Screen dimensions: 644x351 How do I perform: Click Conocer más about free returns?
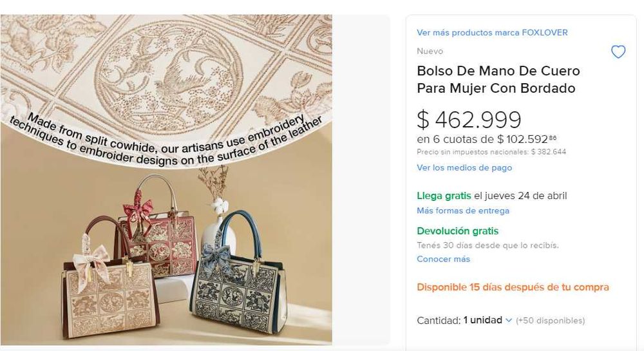[x=443, y=259]
